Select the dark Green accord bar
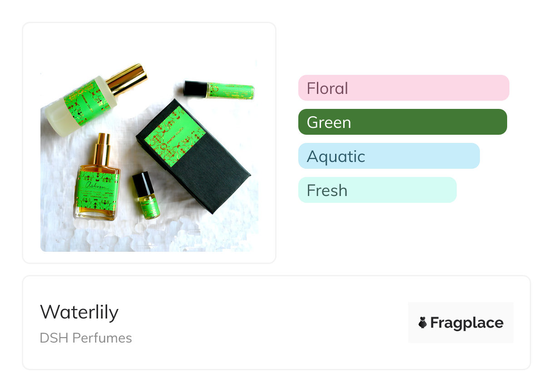Image resolution: width=553 pixels, height=392 pixels. tap(402, 122)
